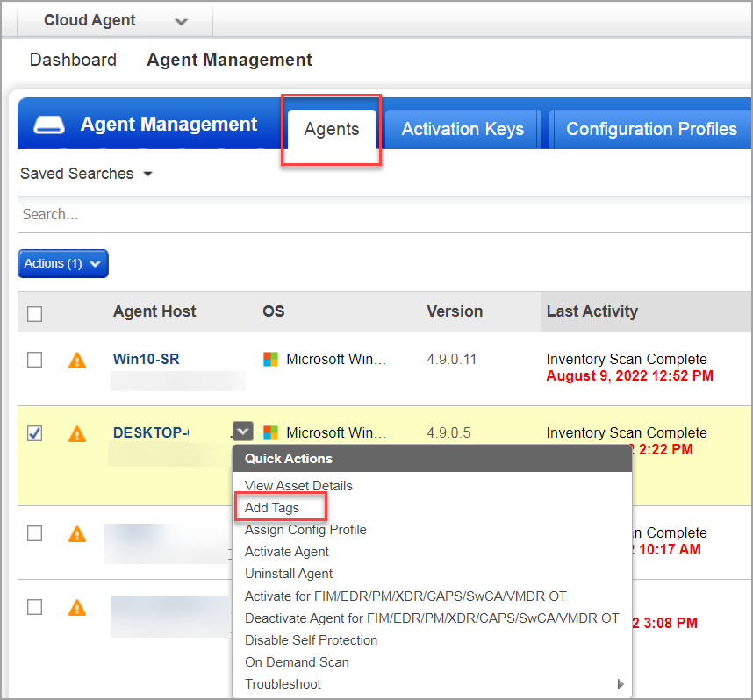This screenshot has height=700, width=753.
Task: Uncheck the checkbox on the DESKTOP agent row
Action: coord(34,432)
